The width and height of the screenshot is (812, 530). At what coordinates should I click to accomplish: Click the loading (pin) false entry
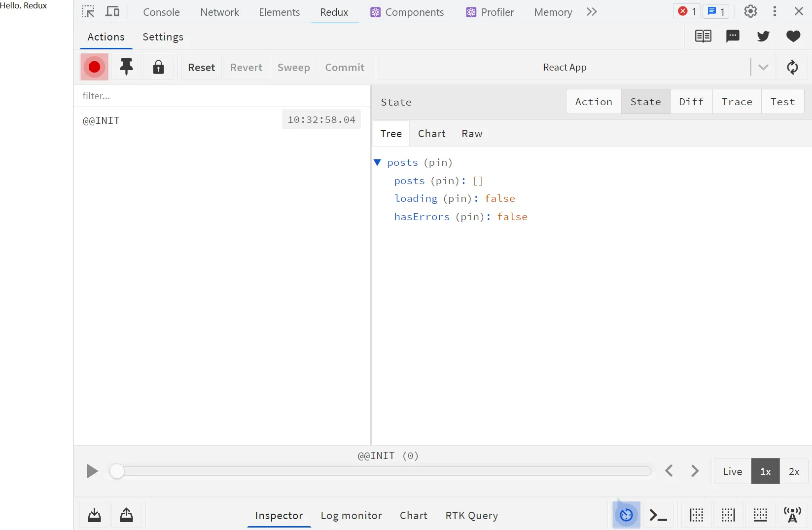coord(455,198)
